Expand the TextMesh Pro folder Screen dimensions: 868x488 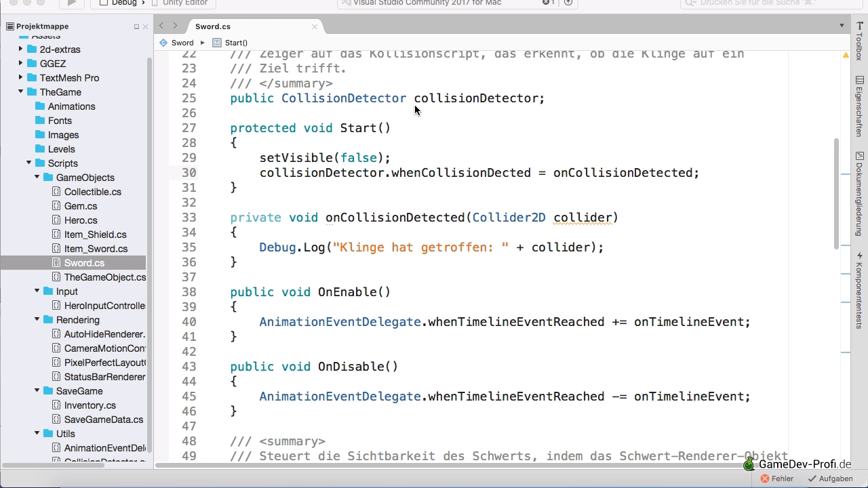[21, 77]
